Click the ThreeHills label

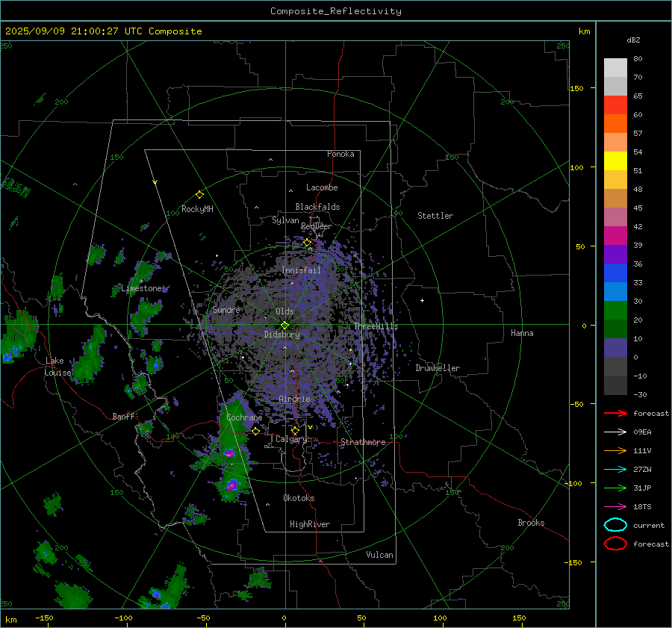(376, 326)
